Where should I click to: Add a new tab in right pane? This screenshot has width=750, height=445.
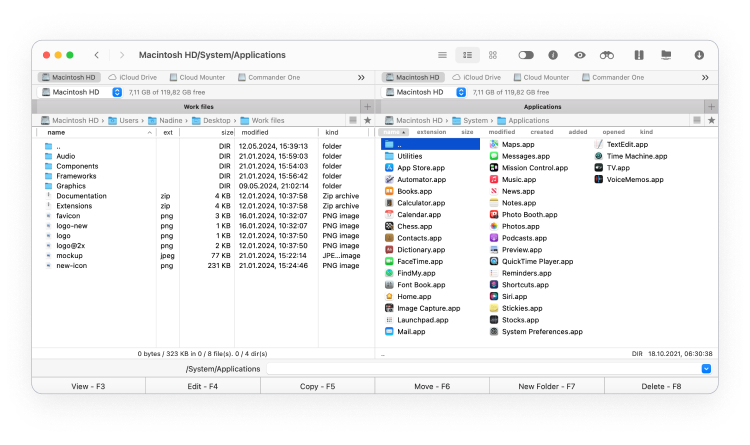[x=711, y=106]
